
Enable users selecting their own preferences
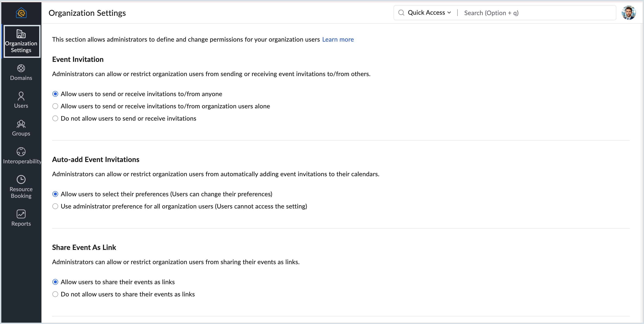[x=55, y=194]
